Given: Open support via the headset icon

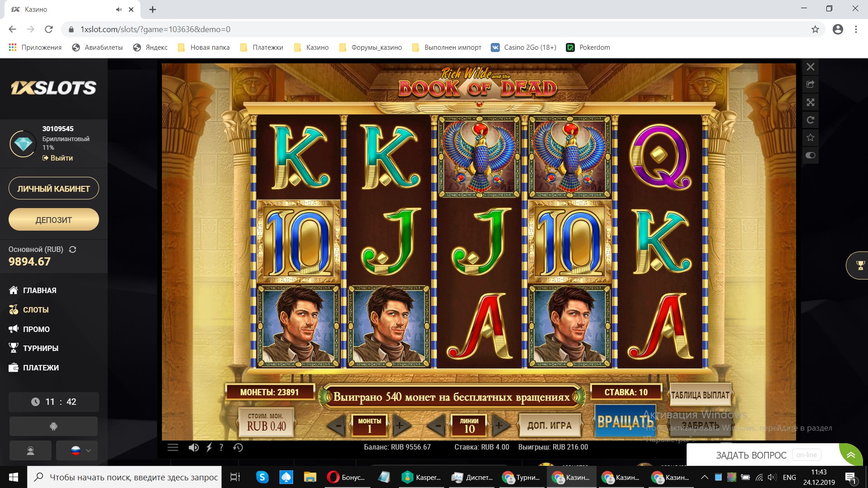Looking at the screenshot, I should click(31, 450).
